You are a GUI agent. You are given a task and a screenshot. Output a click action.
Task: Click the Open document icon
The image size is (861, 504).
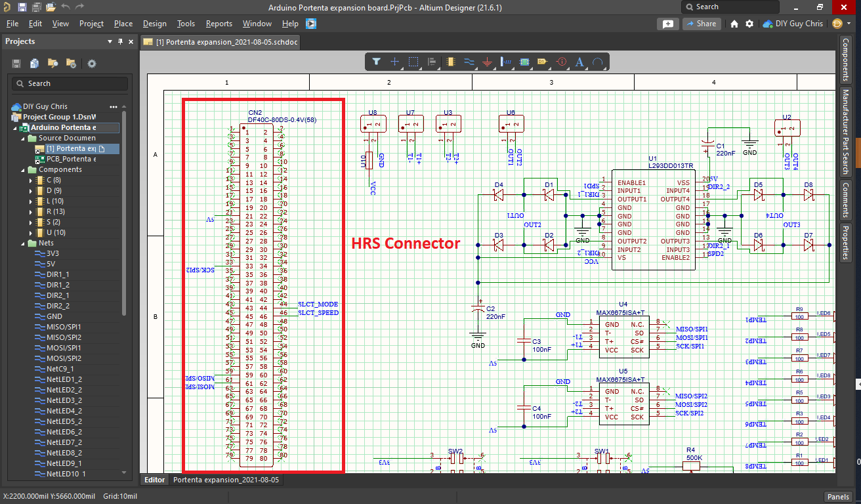[x=51, y=7]
